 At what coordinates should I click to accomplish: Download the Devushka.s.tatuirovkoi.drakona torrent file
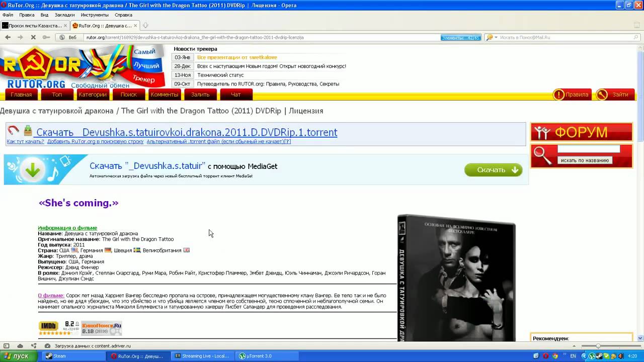(x=187, y=132)
